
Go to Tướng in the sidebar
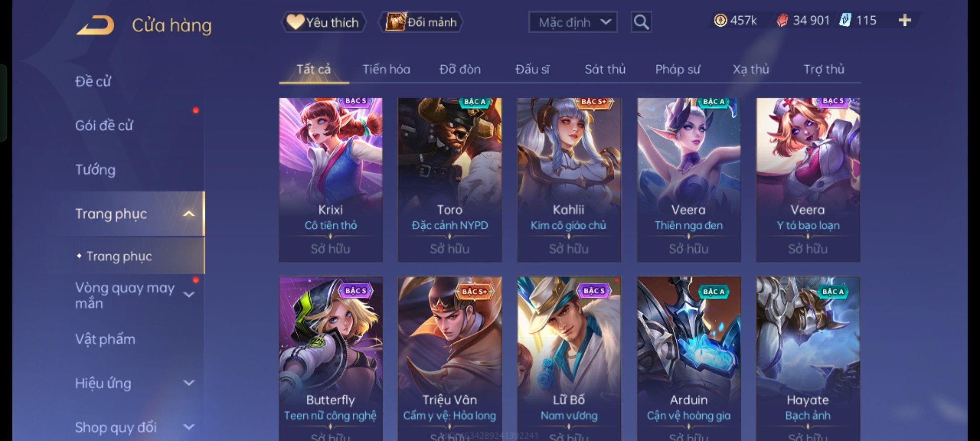(x=95, y=169)
